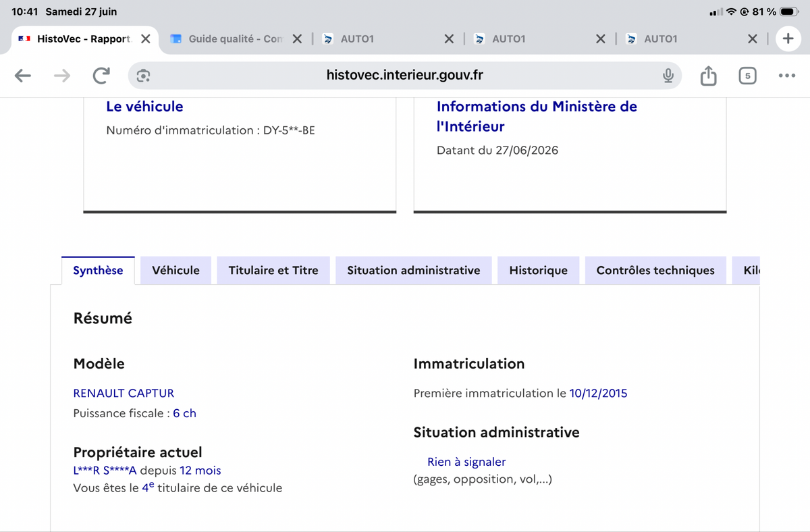This screenshot has height=532, width=810.
Task: Open the Historique tab
Action: (538, 270)
